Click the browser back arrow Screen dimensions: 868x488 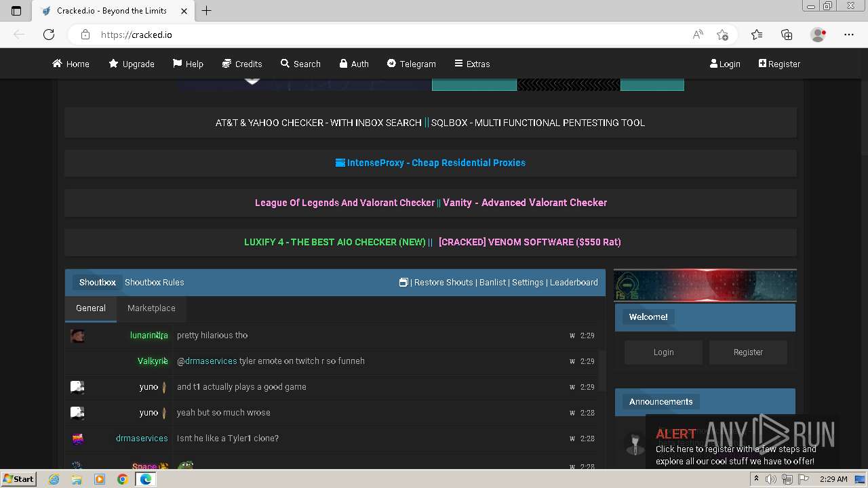click(x=19, y=35)
